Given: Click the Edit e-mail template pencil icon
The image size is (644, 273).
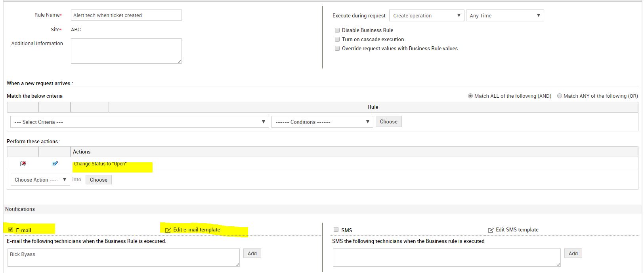Looking at the screenshot, I should pos(168,230).
